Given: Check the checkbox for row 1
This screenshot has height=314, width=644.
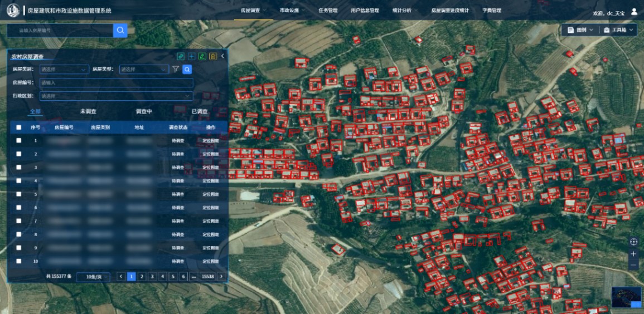Looking at the screenshot, I should 18,141.
